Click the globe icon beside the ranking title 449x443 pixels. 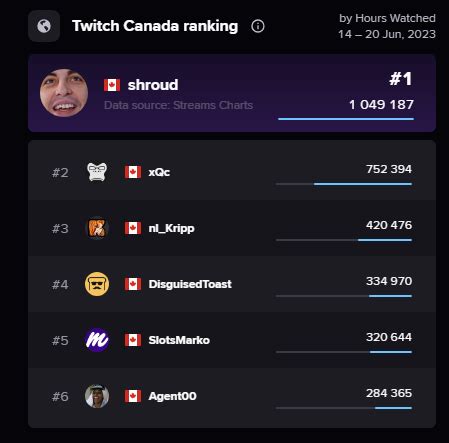coord(44,26)
